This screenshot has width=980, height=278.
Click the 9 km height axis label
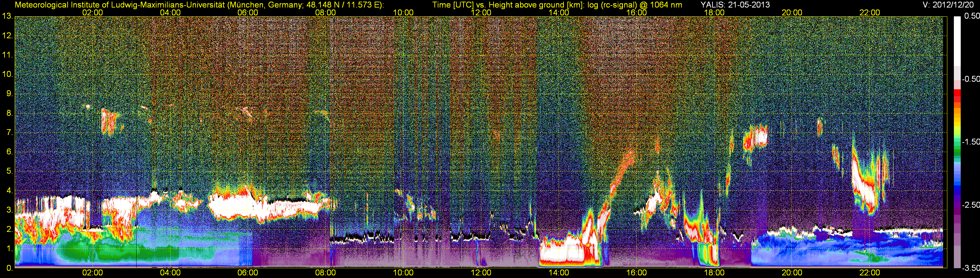click(x=9, y=94)
